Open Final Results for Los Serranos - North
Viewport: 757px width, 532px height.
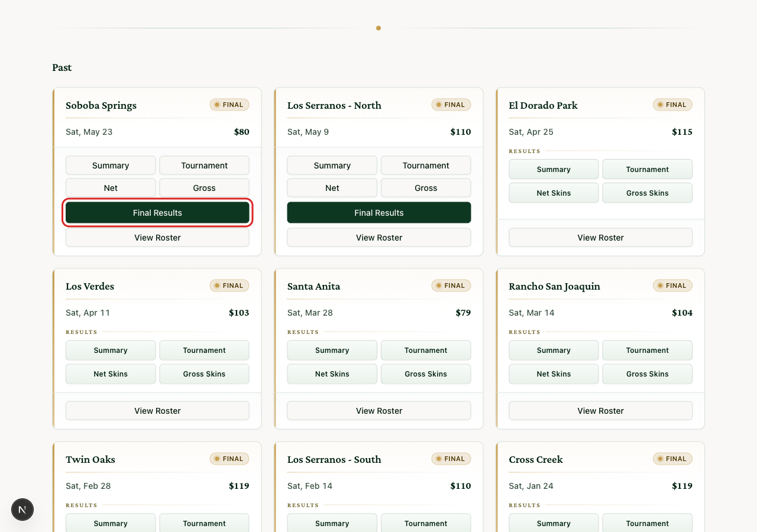(x=379, y=213)
